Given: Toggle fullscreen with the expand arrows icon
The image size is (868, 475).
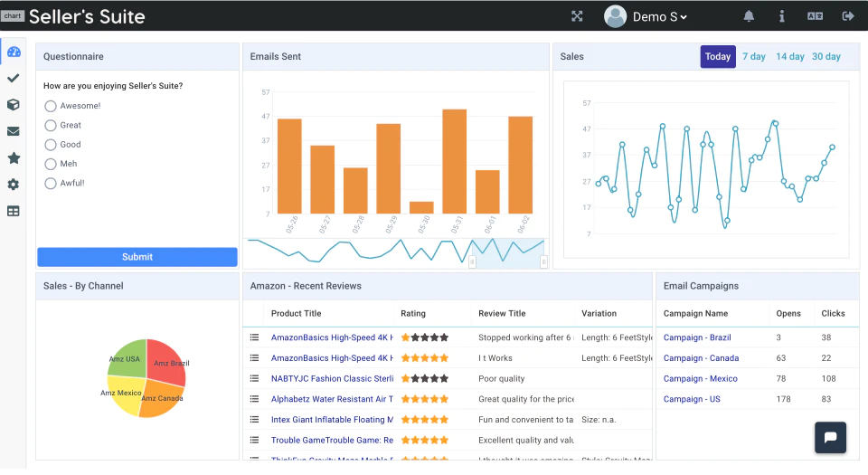Looking at the screenshot, I should (577, 16).
